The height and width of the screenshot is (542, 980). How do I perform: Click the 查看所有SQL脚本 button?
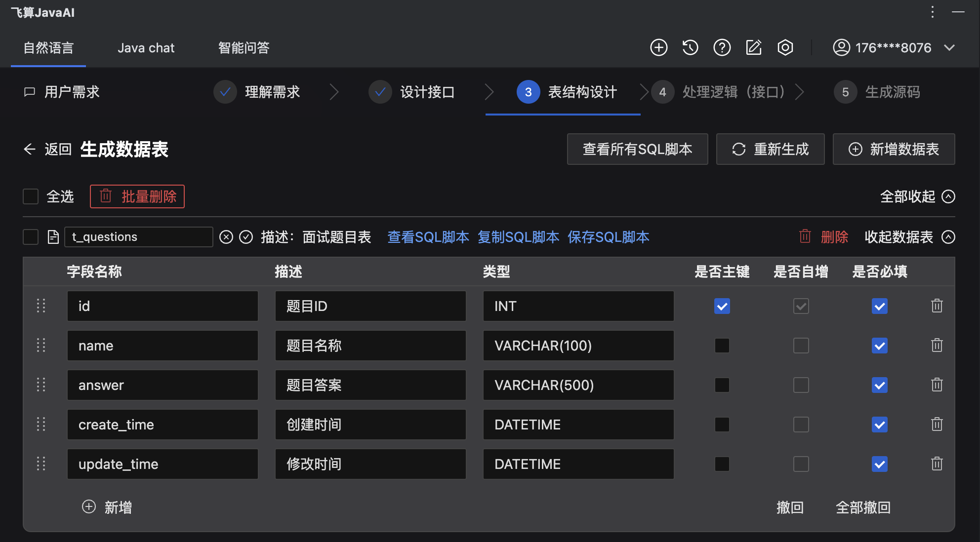(637, 149)
